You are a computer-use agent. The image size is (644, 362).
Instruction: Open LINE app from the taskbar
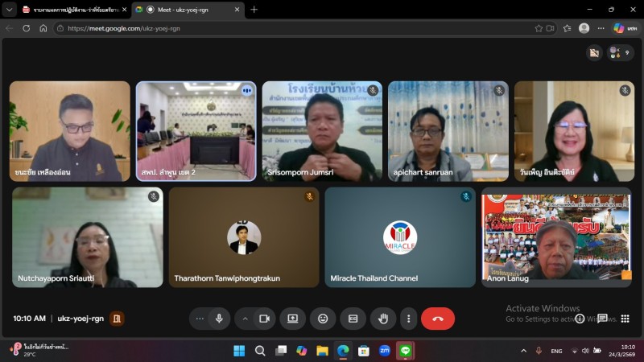pyautogui.click(x=406, y=351)
